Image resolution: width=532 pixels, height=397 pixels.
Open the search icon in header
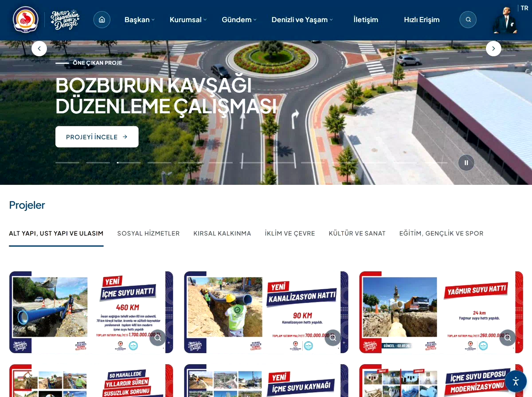click(x=468, y=19)
